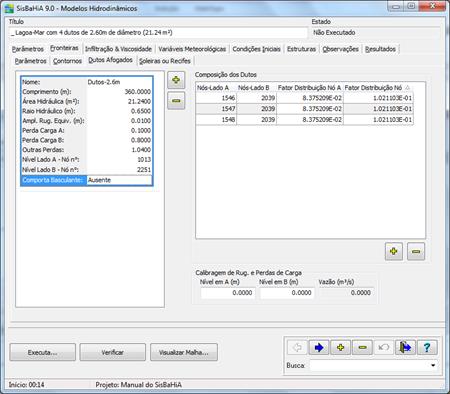Go to next model with blue arrow

319,348
